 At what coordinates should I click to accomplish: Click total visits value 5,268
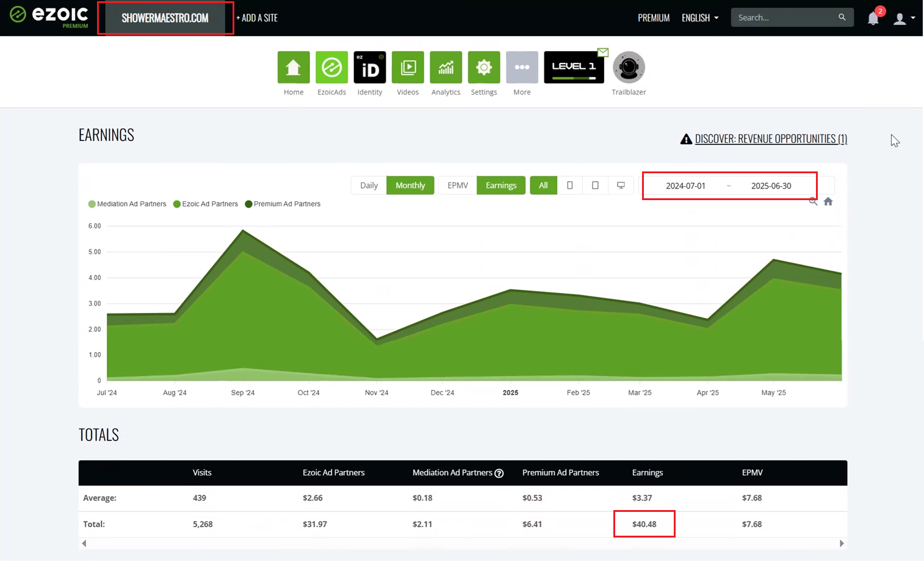203,524
